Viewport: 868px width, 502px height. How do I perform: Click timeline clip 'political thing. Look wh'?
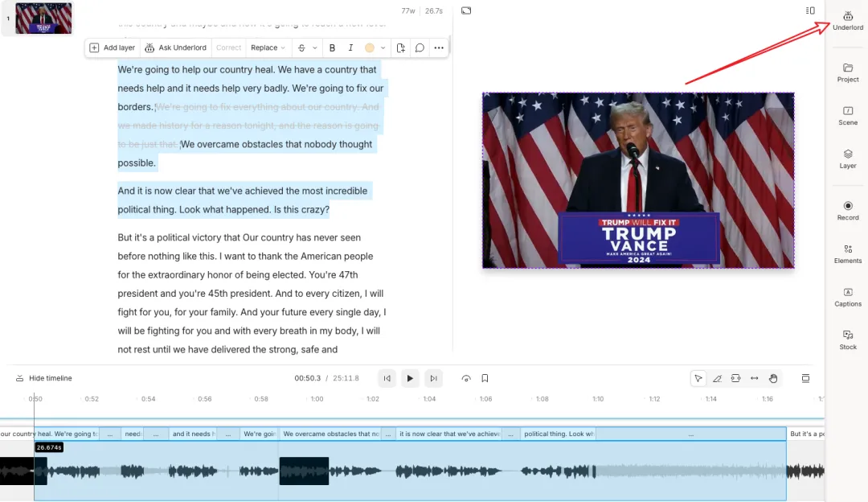558,434
